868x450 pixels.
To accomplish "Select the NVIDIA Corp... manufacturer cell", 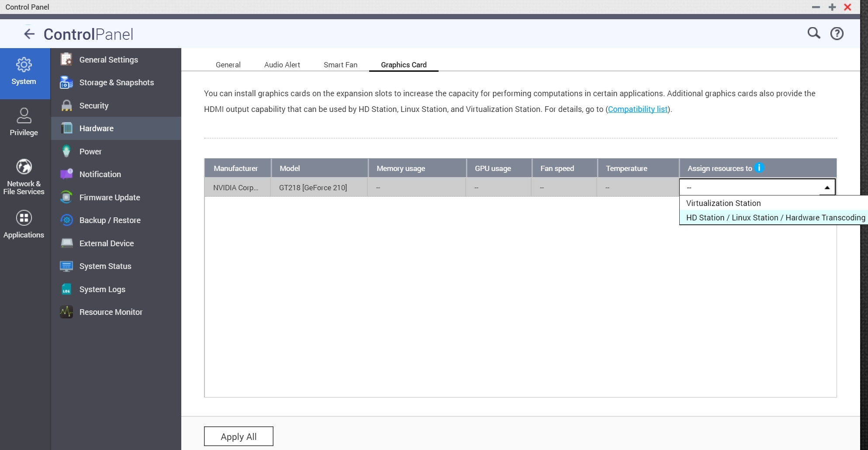I will click(238, 188).
